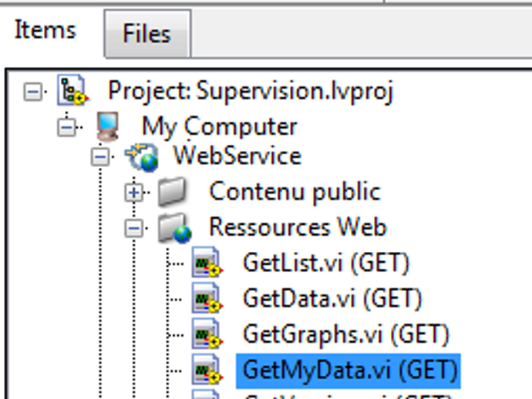532x399 pixels.
Task: Collapse the Ressources Web folder
Action: tap(134, 228)
